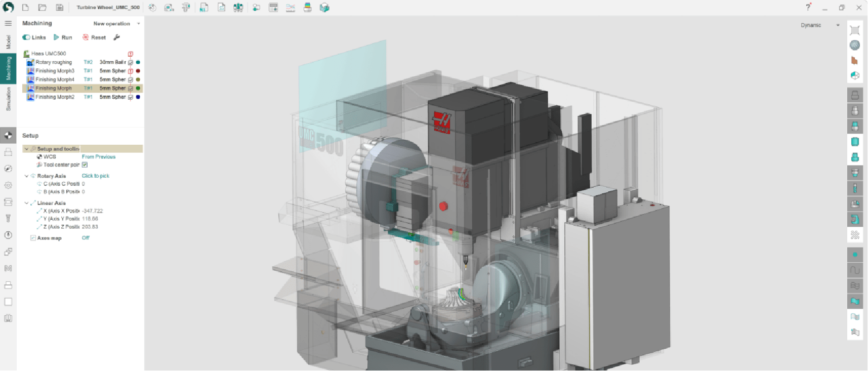Click the gray shaded sphere view icon

tap(855, 45)
